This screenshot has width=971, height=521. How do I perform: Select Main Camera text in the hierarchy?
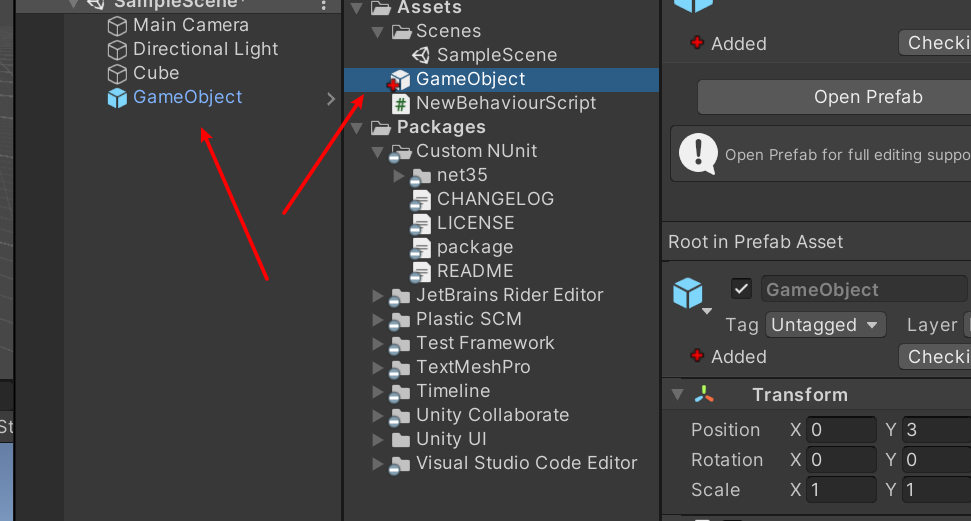click(191, 25)
